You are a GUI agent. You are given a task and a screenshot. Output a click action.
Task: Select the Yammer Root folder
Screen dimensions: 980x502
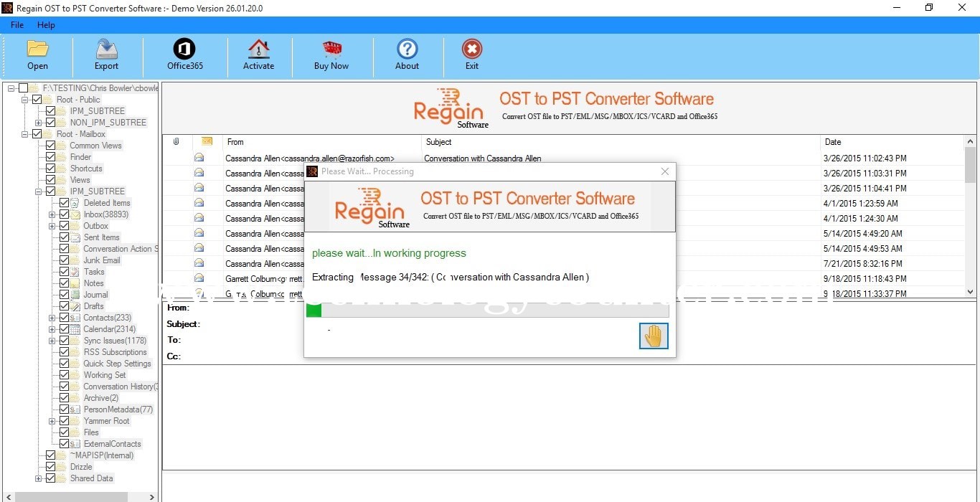pos(106,421)
